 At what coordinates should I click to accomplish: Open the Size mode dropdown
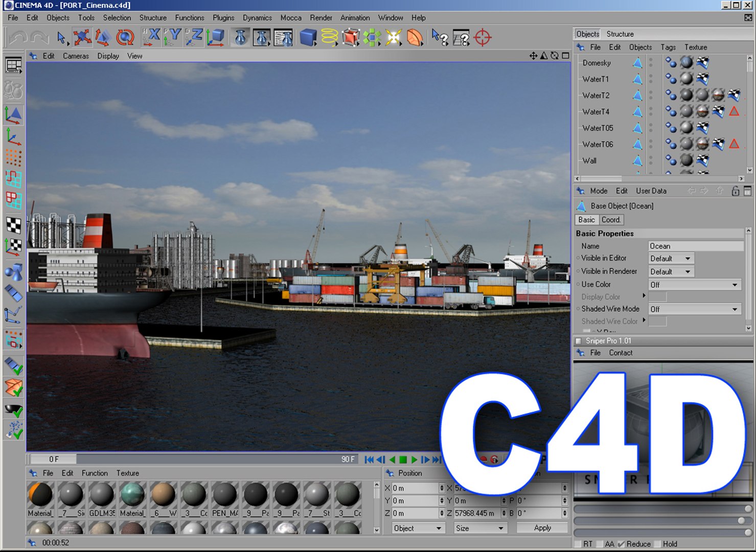pyautogui.click(x=479, y=528)
